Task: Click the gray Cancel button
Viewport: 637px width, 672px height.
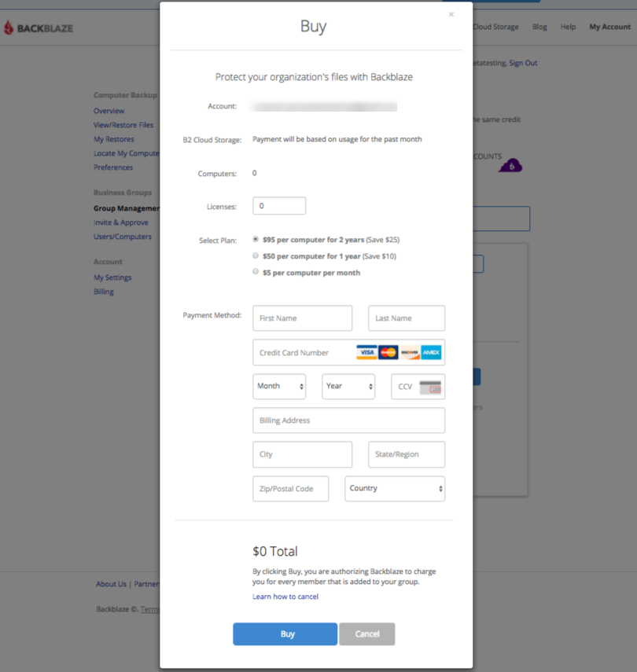Action: coord(367,633)
